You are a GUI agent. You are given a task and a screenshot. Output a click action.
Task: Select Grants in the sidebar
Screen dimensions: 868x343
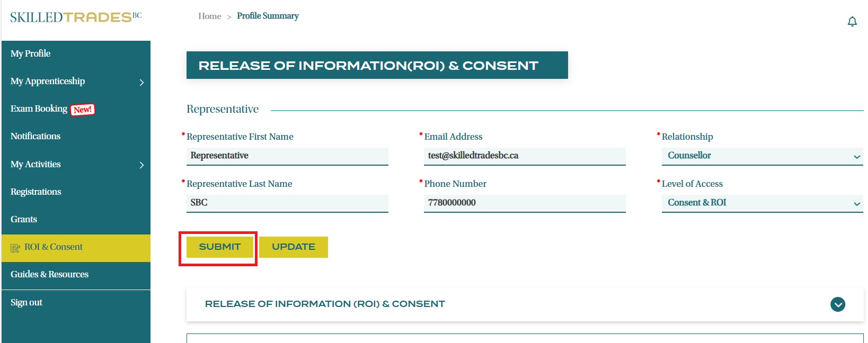pyautogui.click(x=24, y=219)
